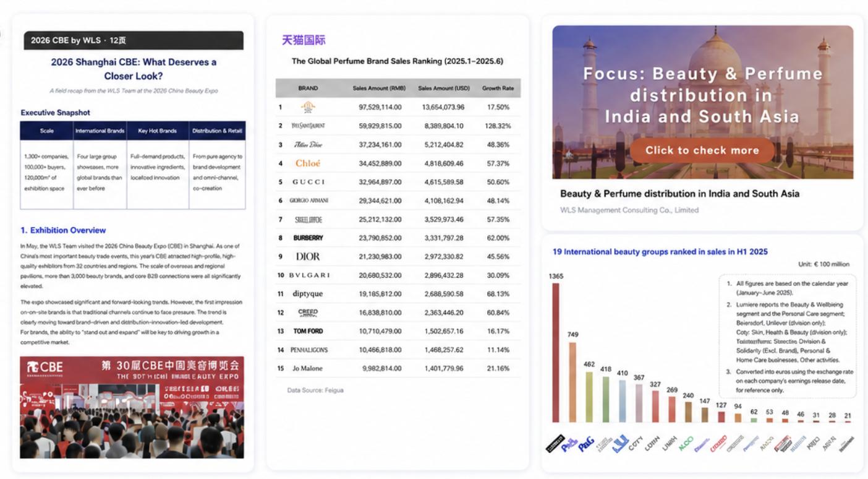868x479 pixels.
Task: Select the "Growth Rate" table header
Action: pos(498,88)
